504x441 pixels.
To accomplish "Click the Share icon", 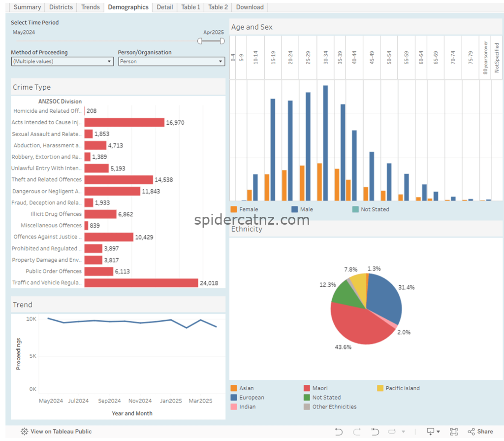I will pyautogui.click(x=471, y=431).
